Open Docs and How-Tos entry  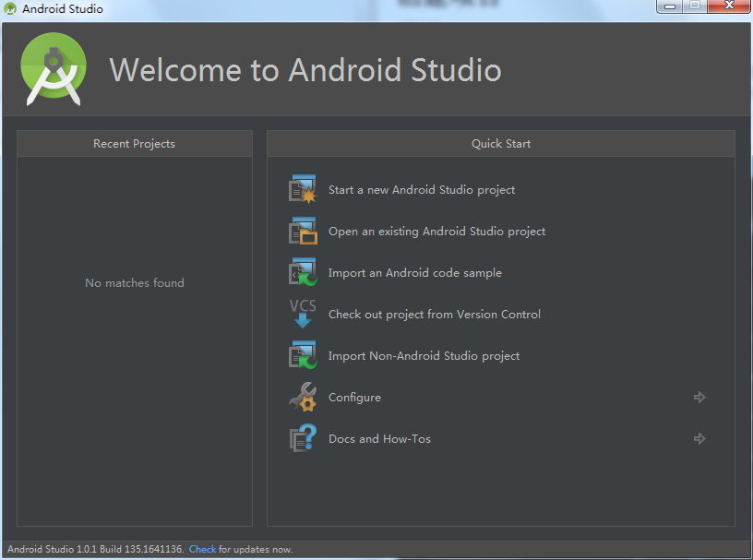[379, 439]
